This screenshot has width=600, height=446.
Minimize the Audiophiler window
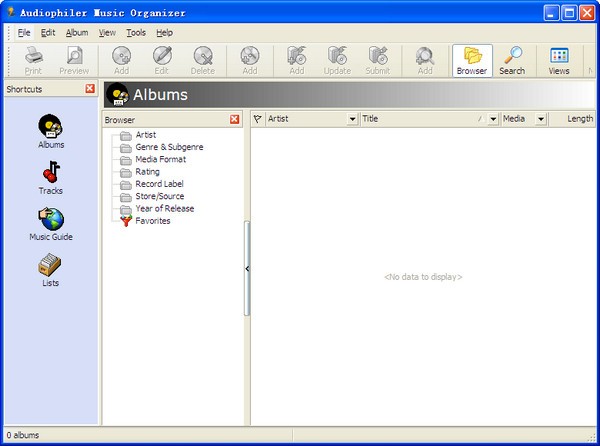pyautogui.click(x=551, y=13)
